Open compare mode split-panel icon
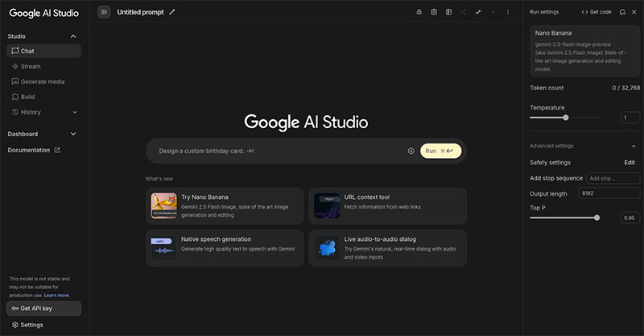644x336 pixels. point(448,12)
